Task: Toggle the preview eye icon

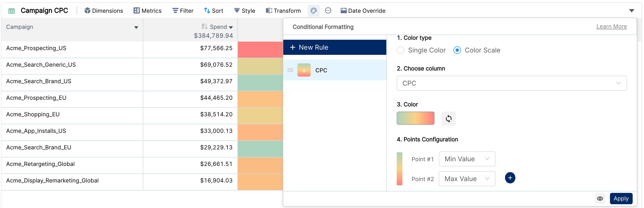Action: coord(600,199)
